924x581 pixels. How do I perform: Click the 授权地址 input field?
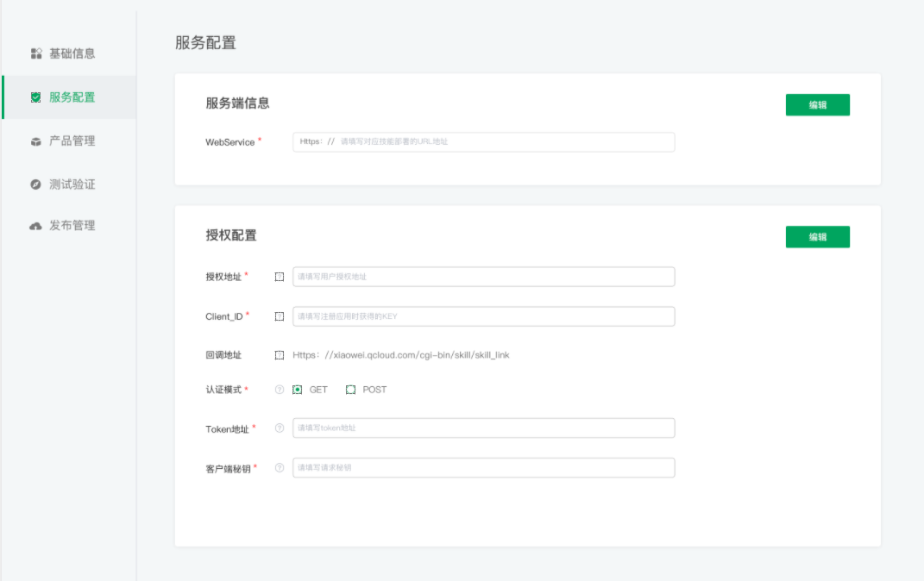tap(483, 277)
